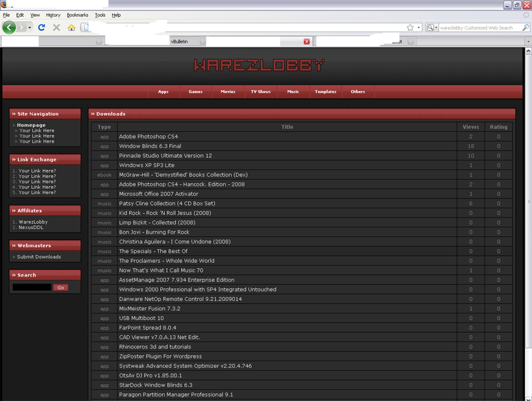The width and height of the screenshot is (532, 401).
Task: Click the Reload page icon
Action: pyautogui.click(x=42, y=27)
